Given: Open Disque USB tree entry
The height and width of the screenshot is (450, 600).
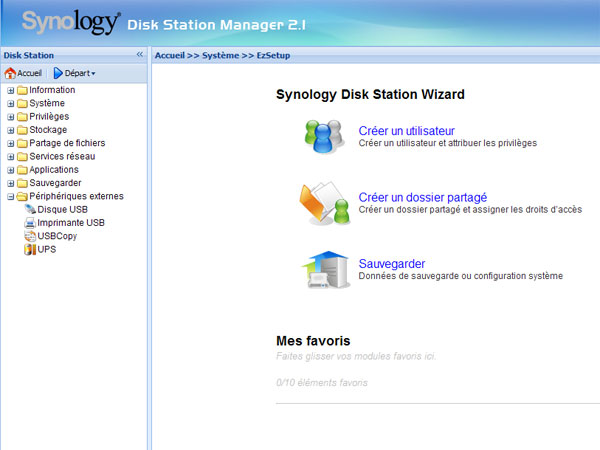Looking at the screenshot, I should point(63,210).
